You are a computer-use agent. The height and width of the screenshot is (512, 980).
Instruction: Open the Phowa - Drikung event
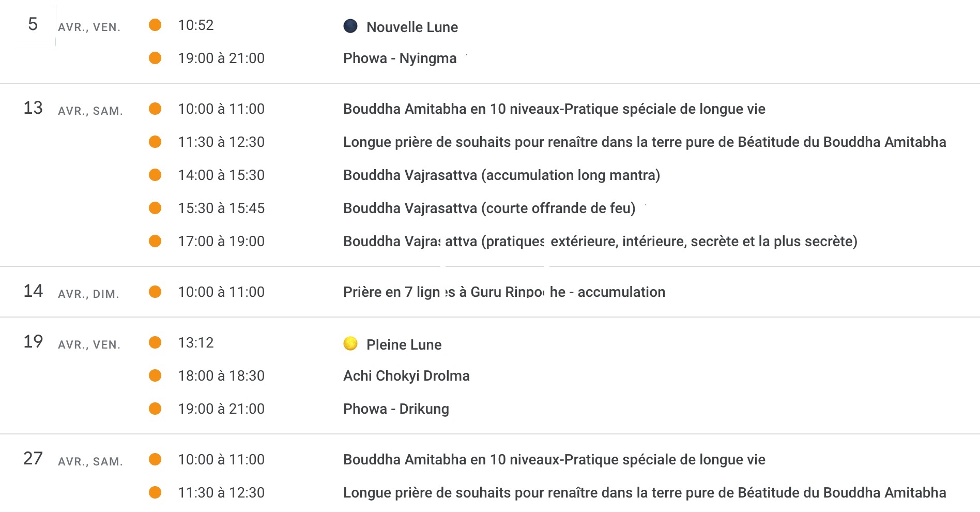(396, 409)
